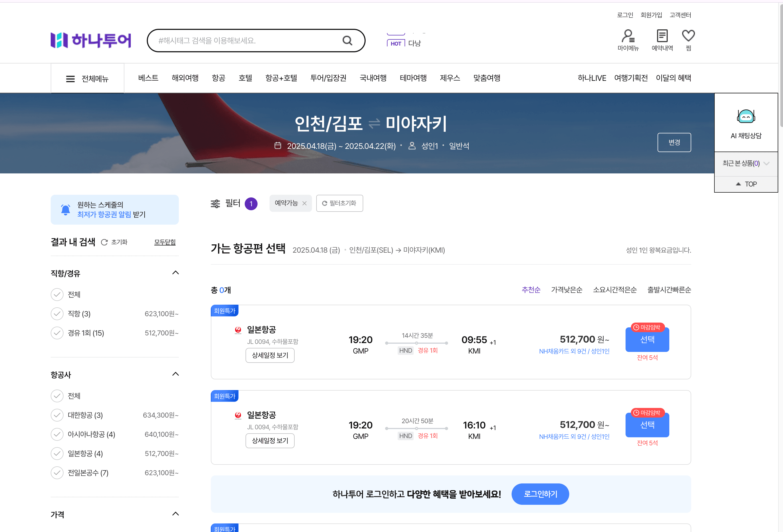Click the 하나투어 logo

pos(91,41)
